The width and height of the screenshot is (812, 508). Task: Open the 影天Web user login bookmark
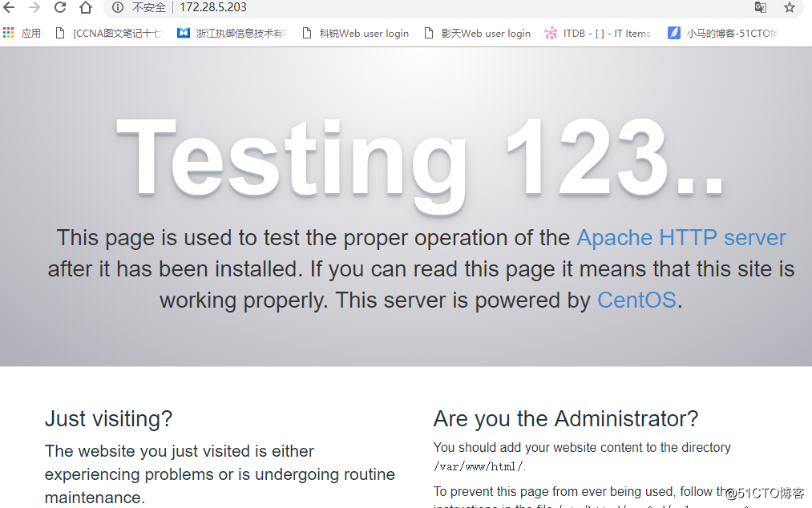[x=477, y=33]
